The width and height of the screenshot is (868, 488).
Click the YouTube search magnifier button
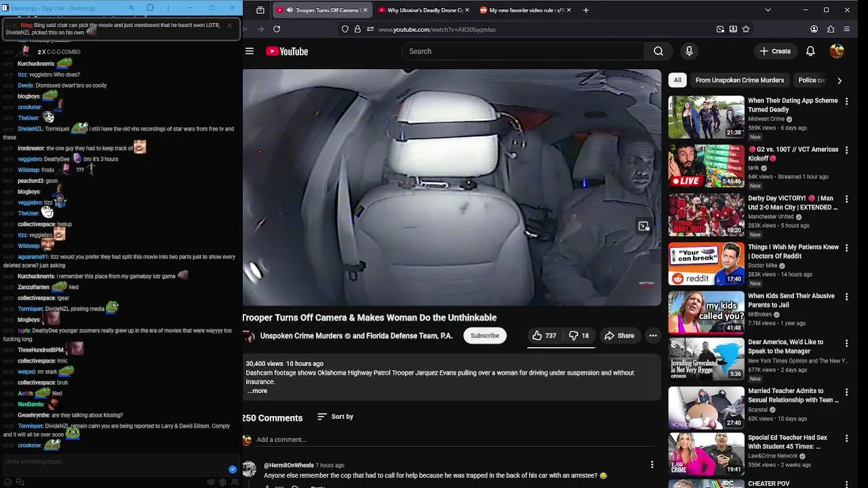(x=658, y=52)
